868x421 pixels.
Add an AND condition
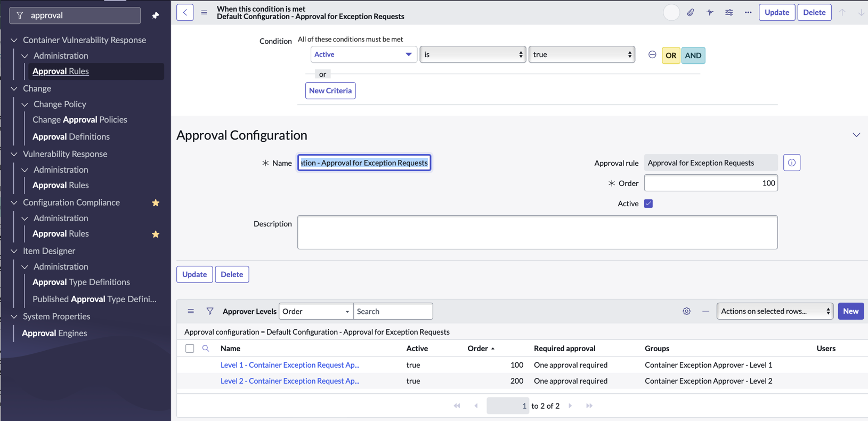(x=693, y=55)
